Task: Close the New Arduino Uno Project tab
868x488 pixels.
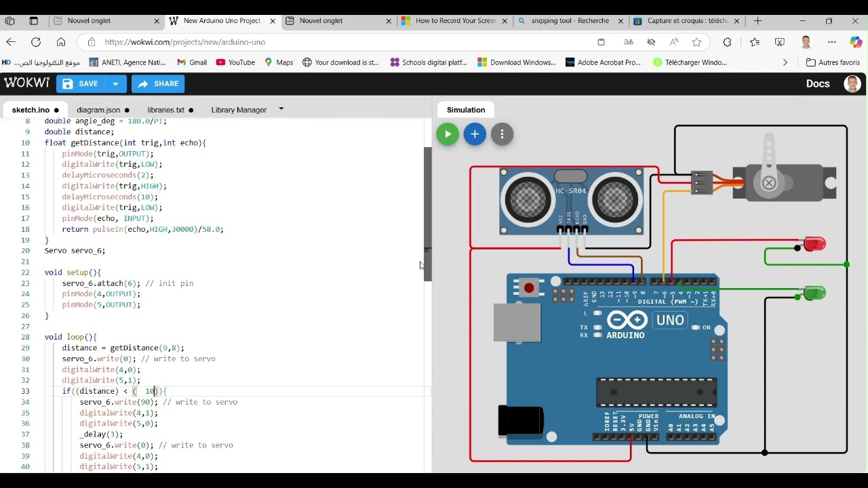Action: click(x=273, y=21)
